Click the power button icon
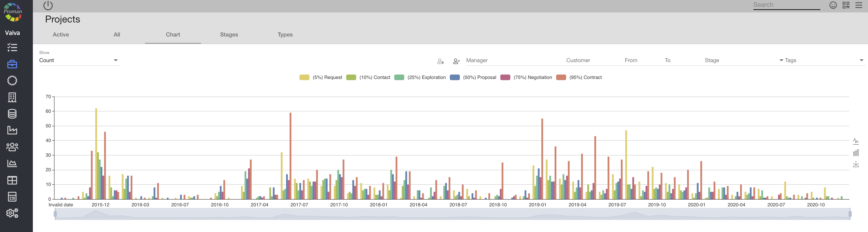The width and height of the screenshot is (868, 232). coord(48,5)
